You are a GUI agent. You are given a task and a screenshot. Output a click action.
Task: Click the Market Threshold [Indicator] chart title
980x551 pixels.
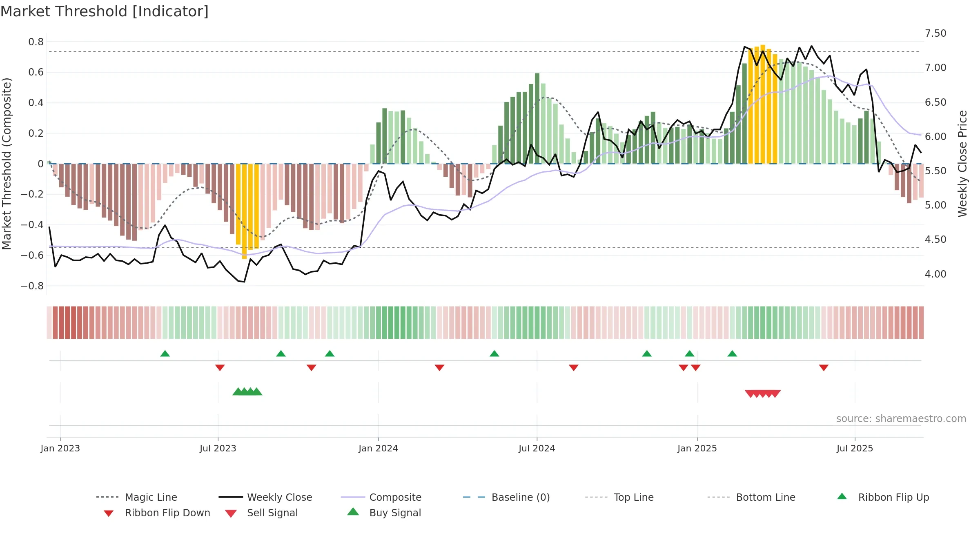[105, 11]
